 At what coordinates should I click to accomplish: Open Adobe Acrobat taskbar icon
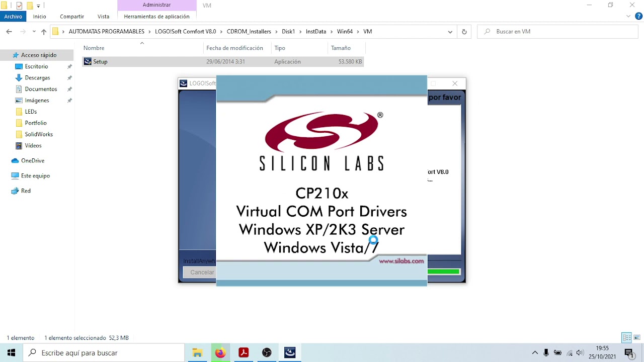tap(244, 353)
